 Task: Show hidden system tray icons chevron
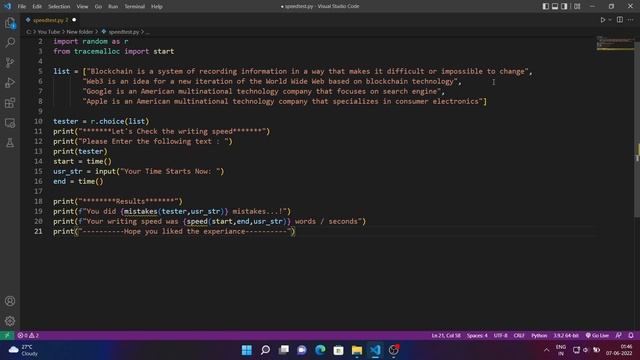click(x=547, y=350)
